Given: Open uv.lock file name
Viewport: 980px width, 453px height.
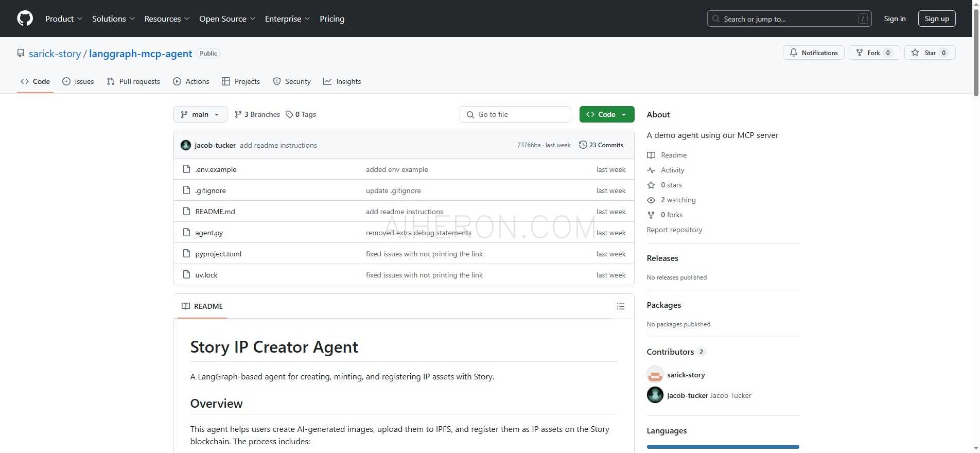Looking at the screenshot, I should coord(206,275).
